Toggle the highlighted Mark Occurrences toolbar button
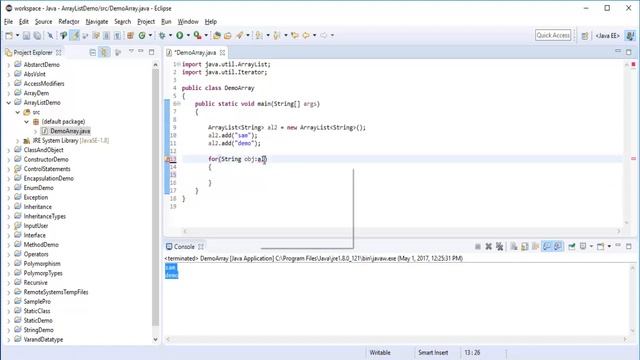 pyautogui.click(x=74, y=36)
